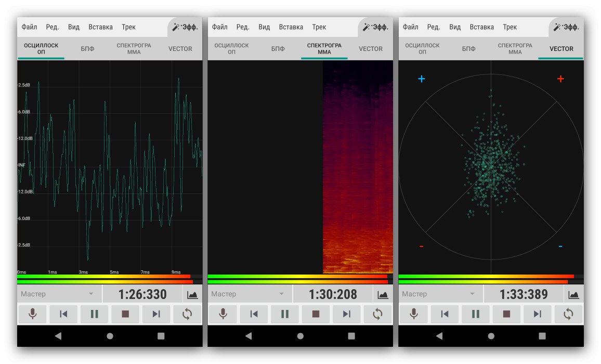Pause playback in the middle screen
Viewport: 601px width, 364px height.
point(285,314)
